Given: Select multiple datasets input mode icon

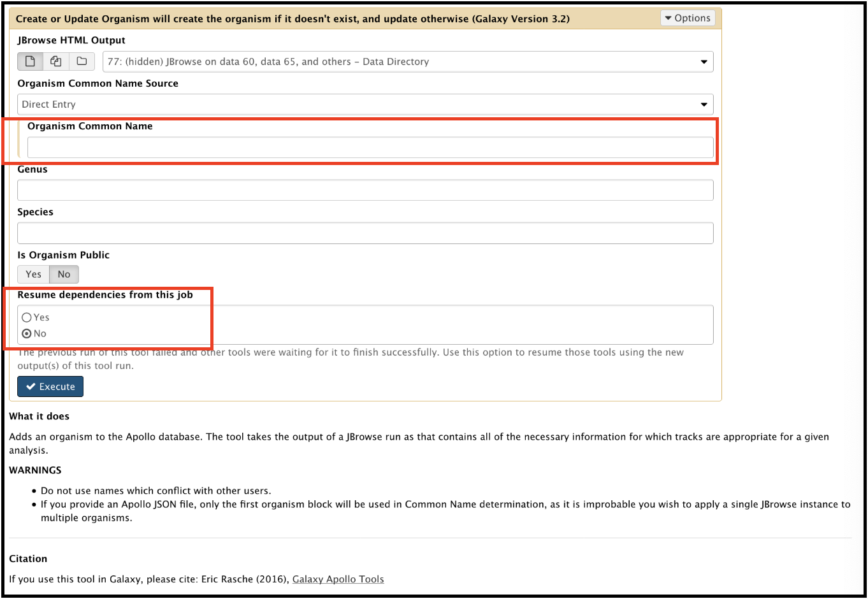Looking at the screenshot, I should pyautogui.click(x=56, y=61).
